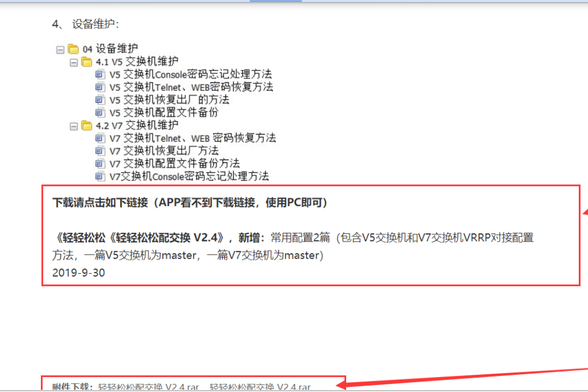The height and width of the screenshot is (392, 588).
Task: Click the Word icon next to V5 交换机配置文件备份
Action: click(100, 112)
